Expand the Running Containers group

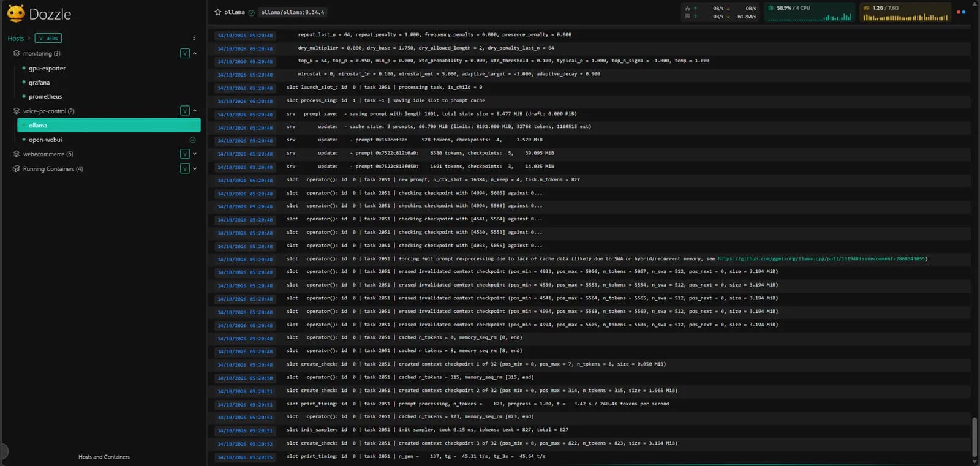195,168
